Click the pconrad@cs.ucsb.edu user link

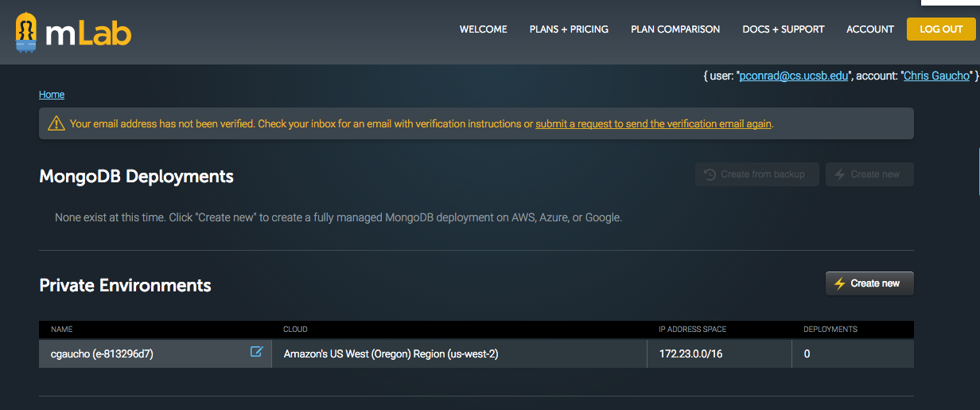(x=795, y=76)
